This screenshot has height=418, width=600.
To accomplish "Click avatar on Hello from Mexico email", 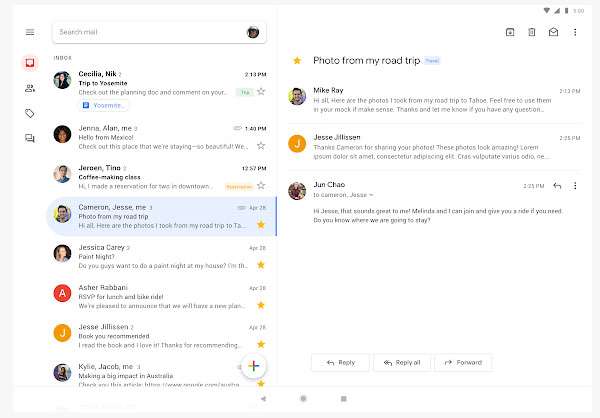I will [x=62, y=134].
